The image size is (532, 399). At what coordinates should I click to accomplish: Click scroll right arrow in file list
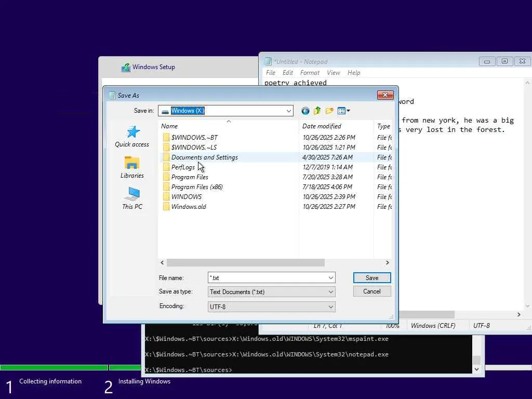(387, 262)
